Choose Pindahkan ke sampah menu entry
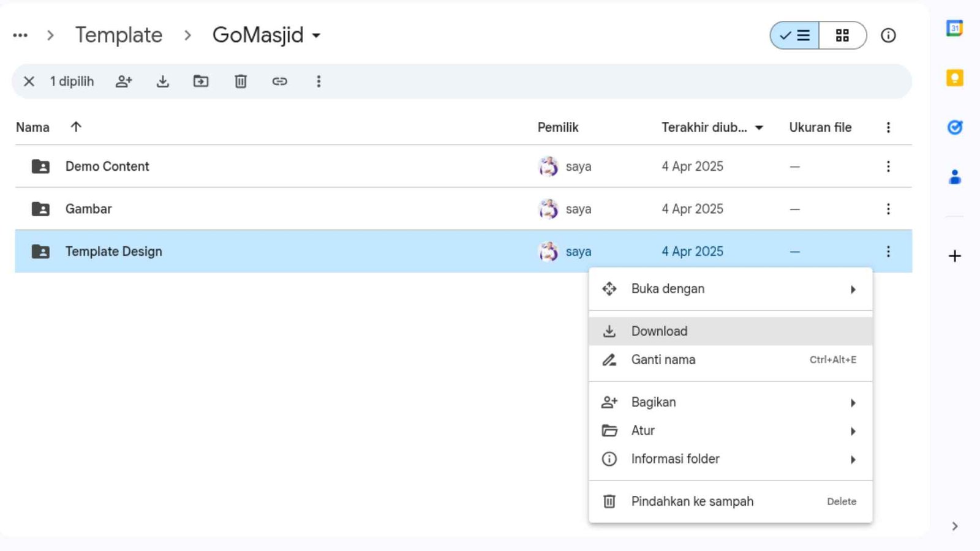980x551 pixels. pyautogui.click(x=730, y=501)
